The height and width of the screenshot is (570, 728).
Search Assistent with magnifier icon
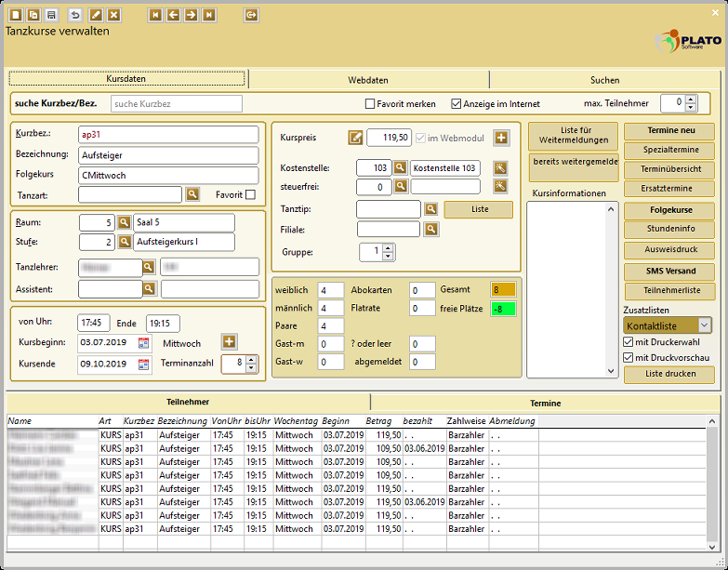pyautogui.click(x=149, y=288)
